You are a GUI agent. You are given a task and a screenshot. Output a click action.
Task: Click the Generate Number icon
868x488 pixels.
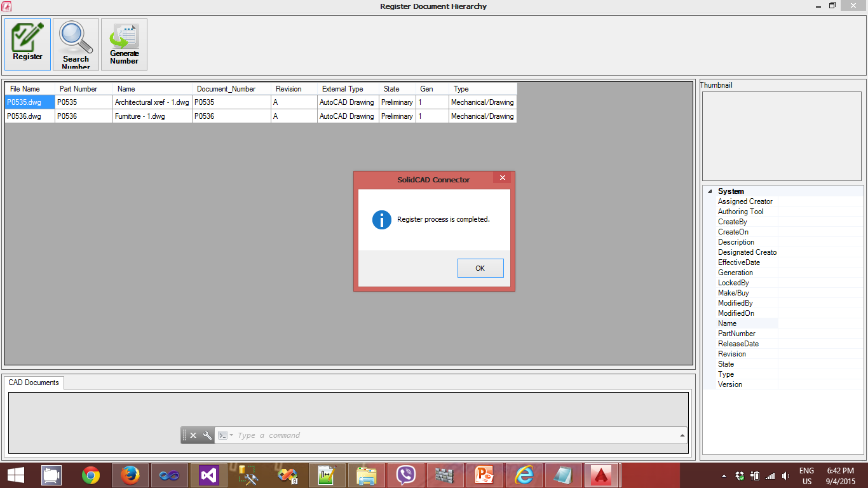[124, 44]
